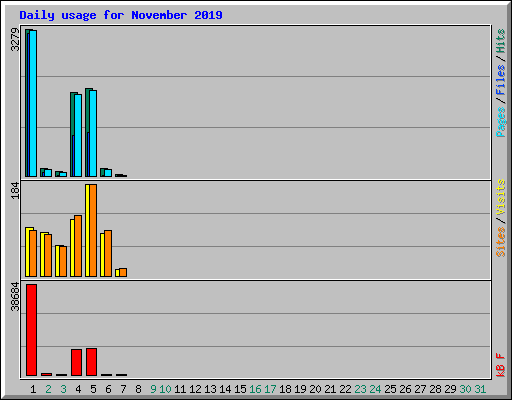Image resolution: width=512 pixels, height=400 pixels.
Task: Click the day 4 red KB bar
Action: pyautogui.click(x=76, y=362)
